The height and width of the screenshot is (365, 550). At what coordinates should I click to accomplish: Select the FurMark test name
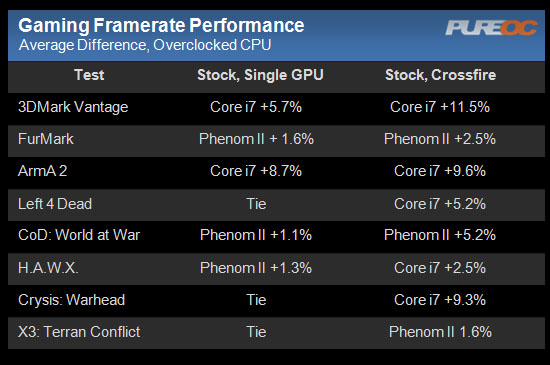coord(46,139)
